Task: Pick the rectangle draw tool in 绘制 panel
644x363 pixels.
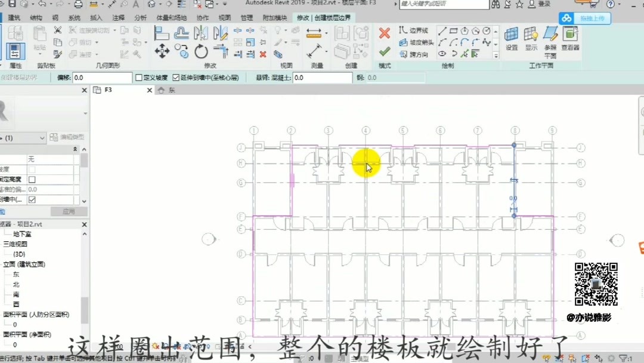Action: point(454,31)
